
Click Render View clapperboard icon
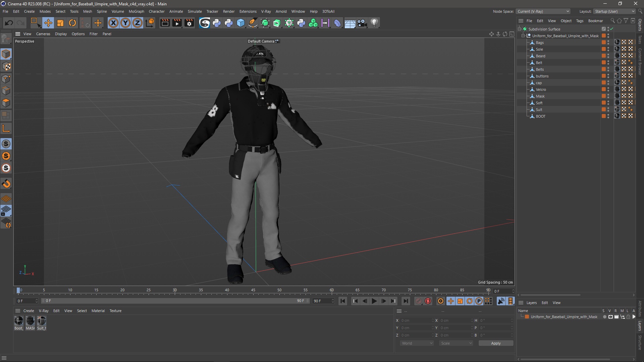(x=165, y=23)
